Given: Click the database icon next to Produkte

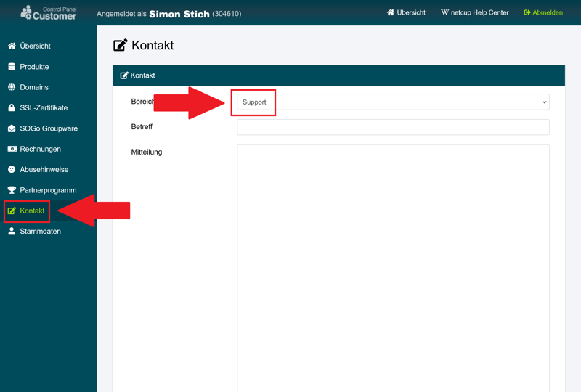Looking at the screenshot, I should point(12,67).
